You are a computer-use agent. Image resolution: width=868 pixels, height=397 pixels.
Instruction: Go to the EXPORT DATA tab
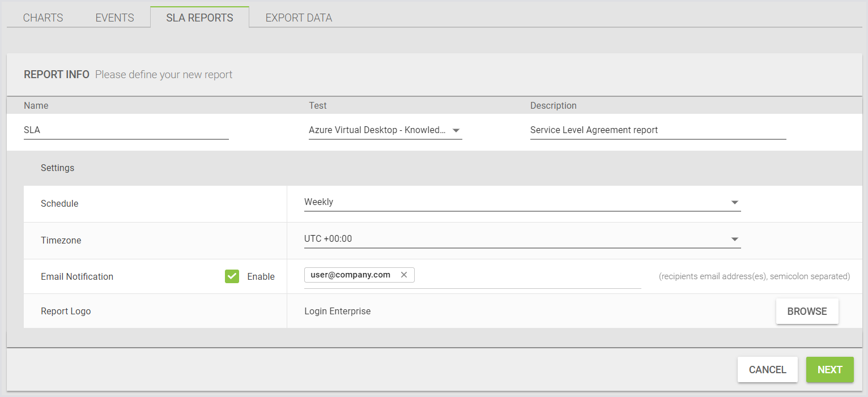pos(299,18)
